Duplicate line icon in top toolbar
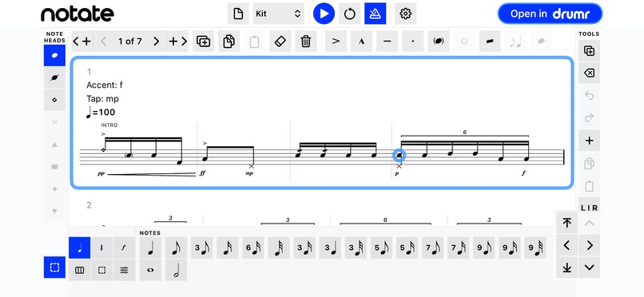 203,41
